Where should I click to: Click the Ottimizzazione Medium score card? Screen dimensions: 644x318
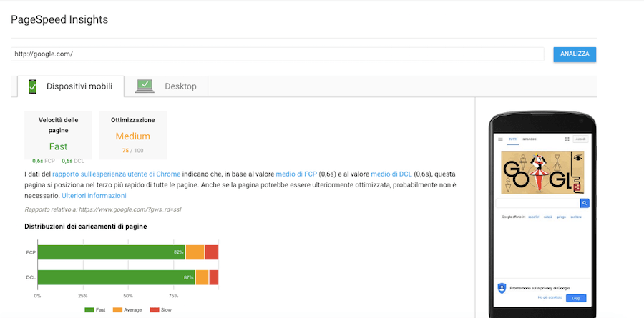tap(132, 134)
